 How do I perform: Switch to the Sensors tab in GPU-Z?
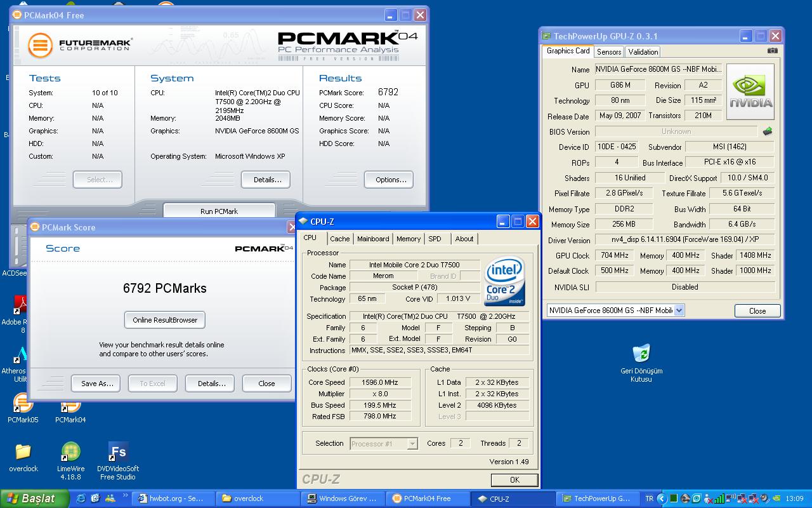pyautogui.click(x=609, y=52)
